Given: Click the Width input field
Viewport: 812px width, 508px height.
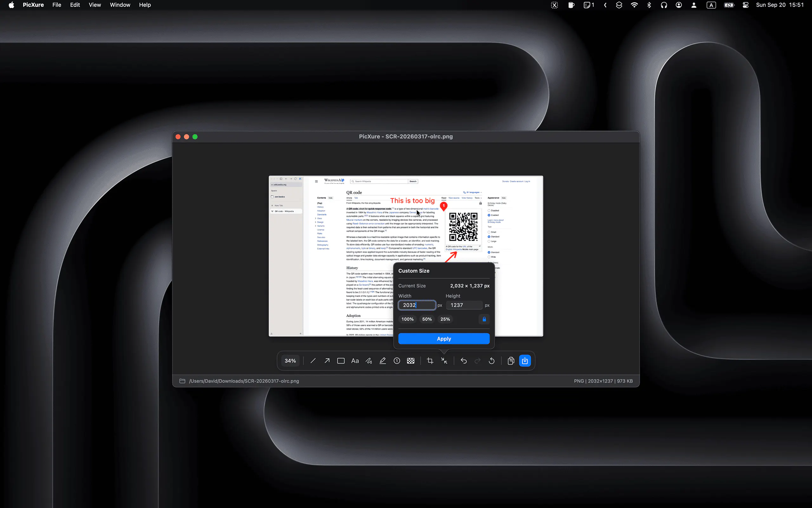Looking at the screenshot, I should 417,305.
